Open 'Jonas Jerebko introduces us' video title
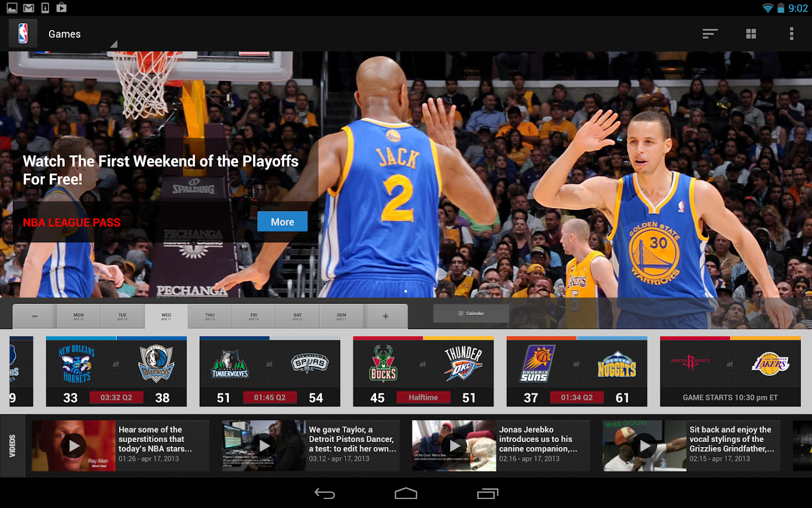This screenshot has height=508, width=812. point(538,439)
